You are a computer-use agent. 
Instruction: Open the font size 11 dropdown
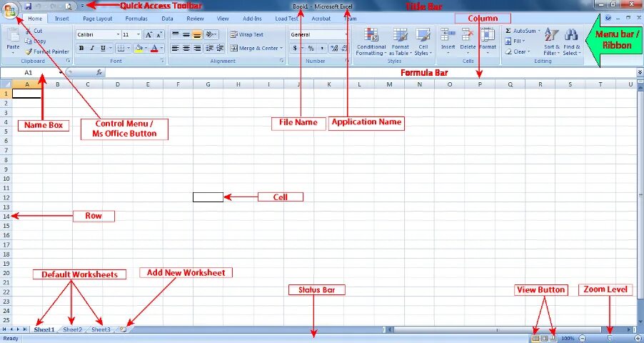point(139,35)
